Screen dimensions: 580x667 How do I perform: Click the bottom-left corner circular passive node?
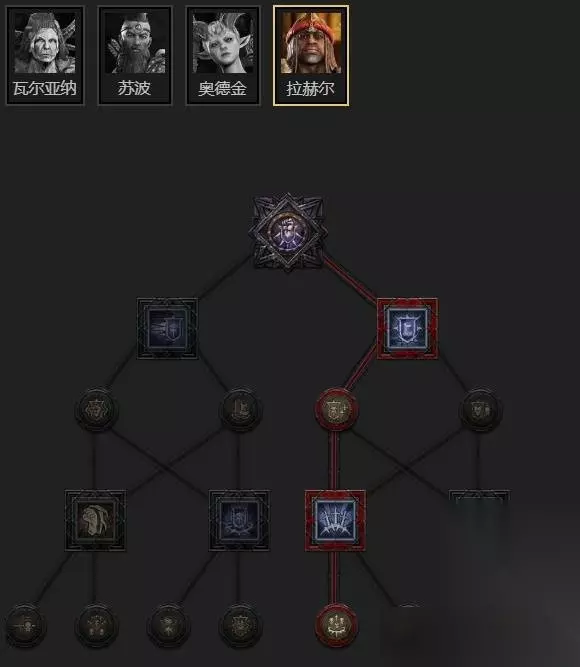click(25, 625)
